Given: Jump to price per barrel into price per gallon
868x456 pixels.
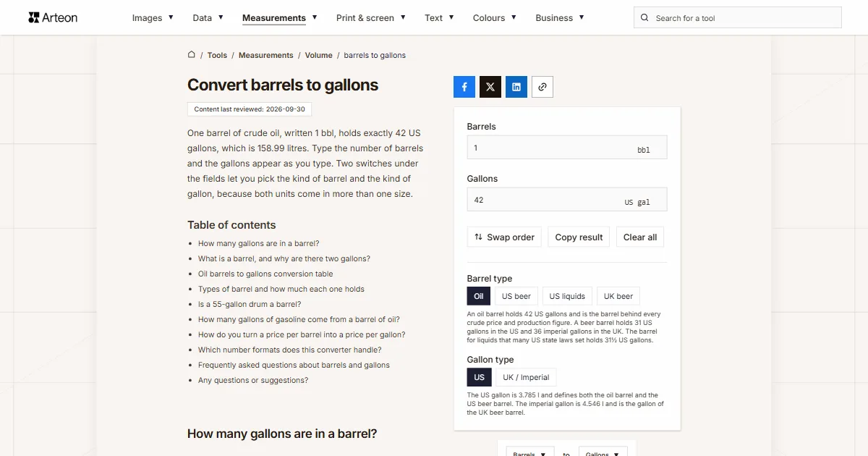Looking at the screenshot, I should pyautogui.click(x=302, y=335).
